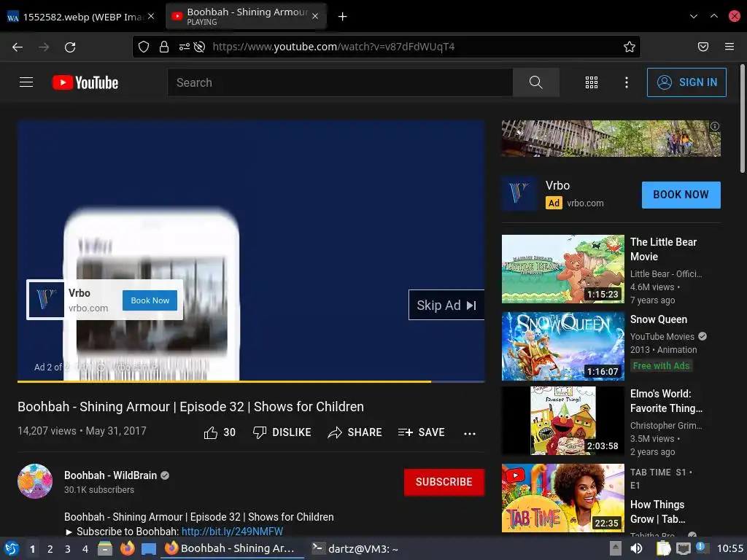Viewport: 747px width, 560px height.
Task: Click BOOK NOW in sidebar ad
Action: [x=681, y=195]
